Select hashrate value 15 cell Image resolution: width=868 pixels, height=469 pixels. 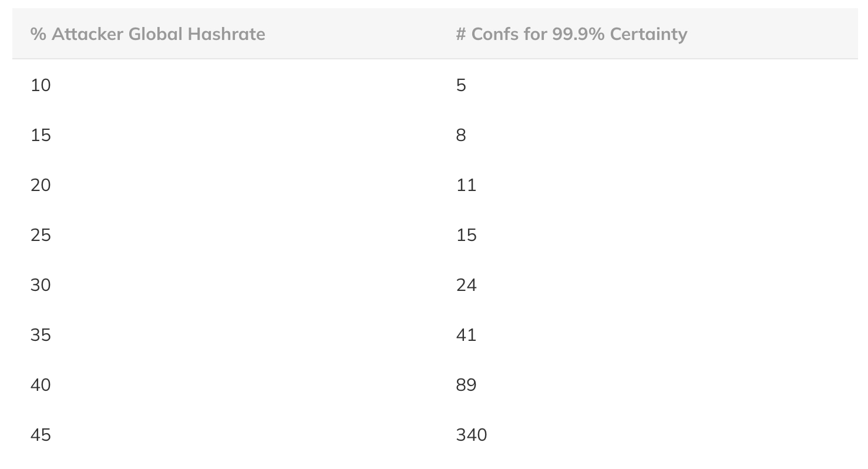41,135
